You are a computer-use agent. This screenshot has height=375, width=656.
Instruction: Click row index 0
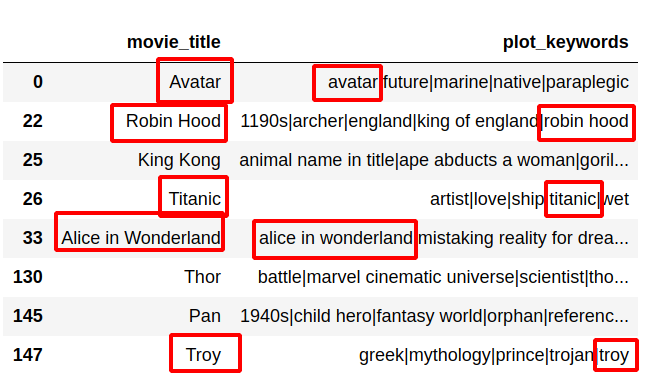point(38,82)
